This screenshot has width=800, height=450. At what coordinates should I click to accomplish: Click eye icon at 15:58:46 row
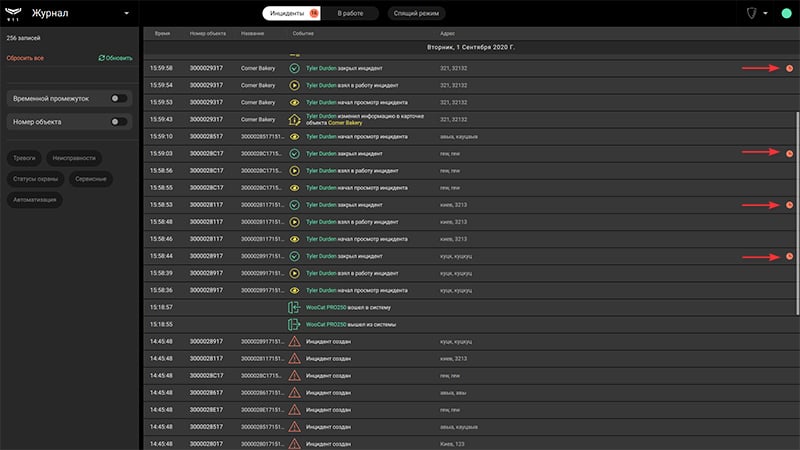[294, 239]
